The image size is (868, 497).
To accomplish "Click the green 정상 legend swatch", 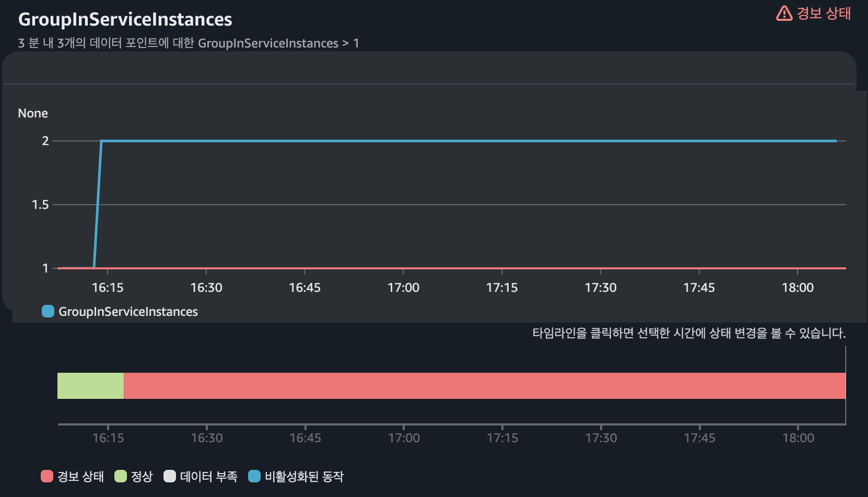I will (x=121, y=476).
